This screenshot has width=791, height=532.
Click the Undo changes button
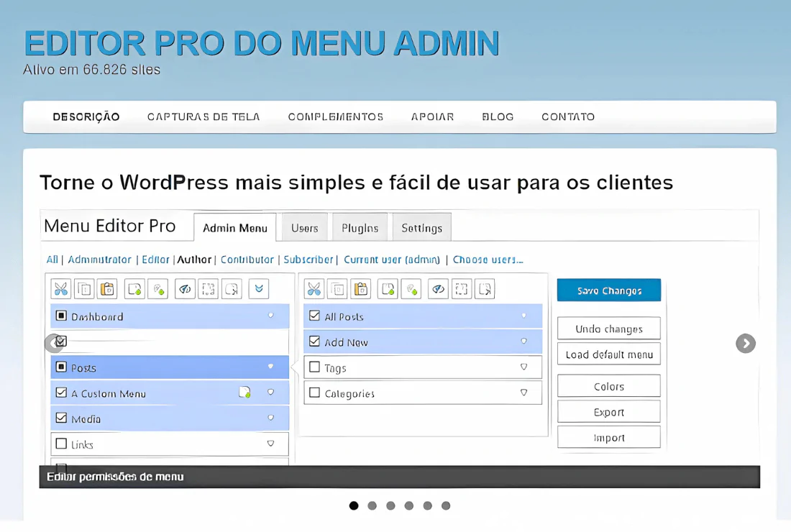609,329
